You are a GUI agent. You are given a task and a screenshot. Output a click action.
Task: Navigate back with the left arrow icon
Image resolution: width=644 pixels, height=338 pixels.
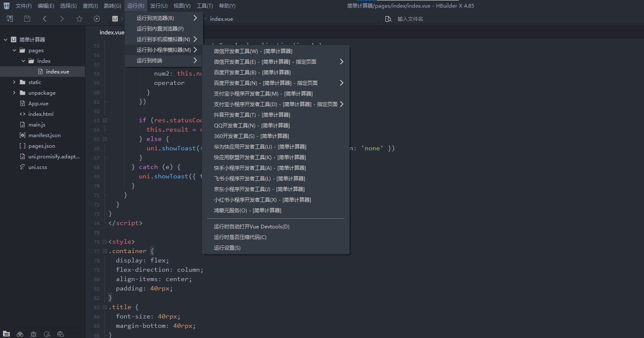coord(45,19)
